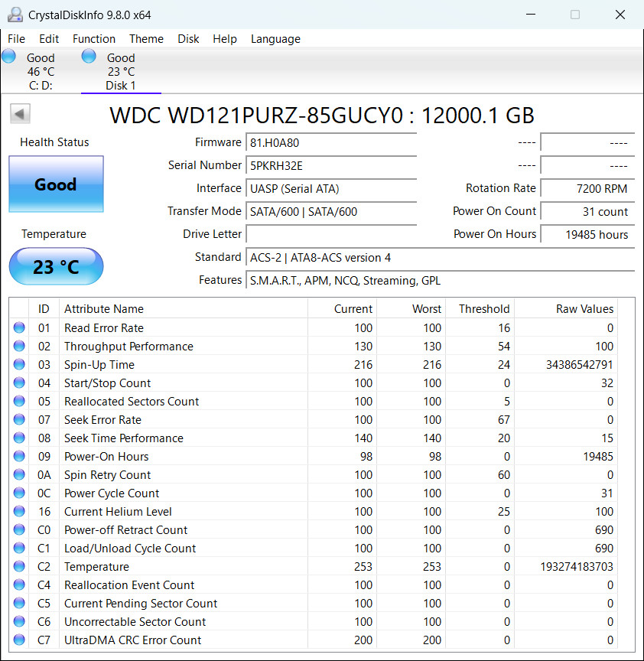644x661 pixels.
Task: Click status orb for Reallocation Event Count
Action: coord(19,584)
